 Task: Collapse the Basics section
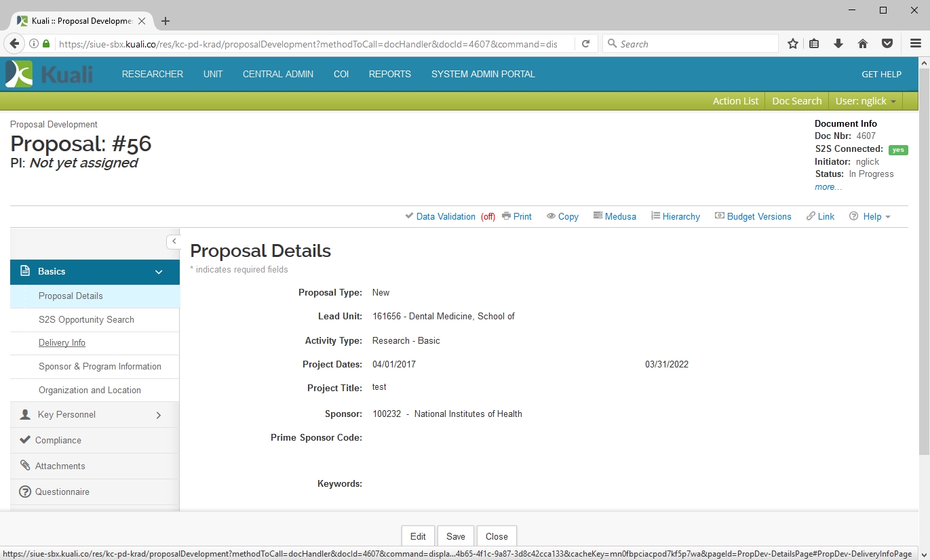point(159,272)
